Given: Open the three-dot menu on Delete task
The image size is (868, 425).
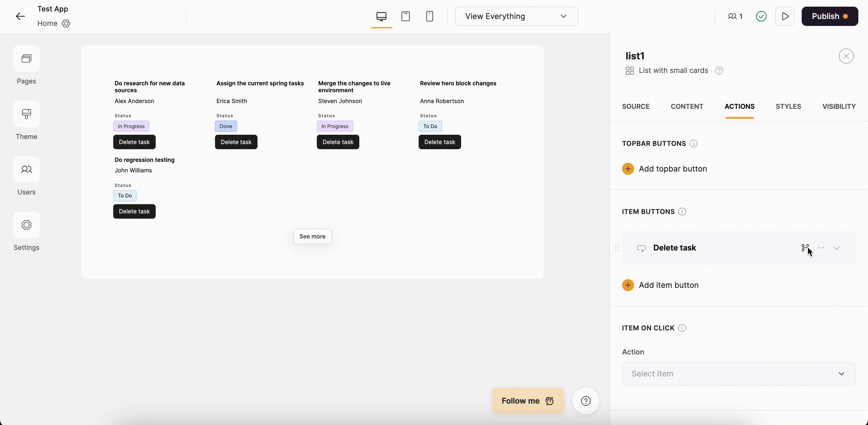Looking at the screenshot, I should click(x=821, y=248).
